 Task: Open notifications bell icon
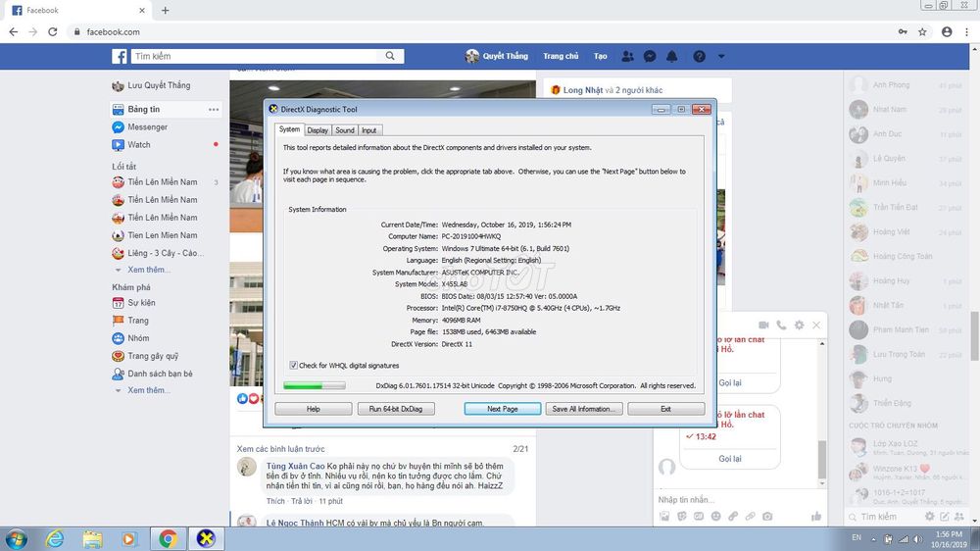coord(672,56)
